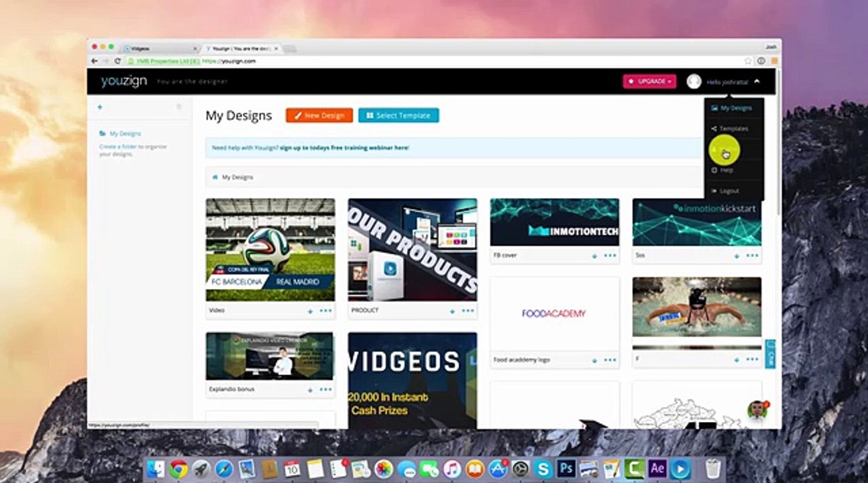The width and height of the screenshot is (868, 483).
Task: Close the Vidgeos browser tab
Action: pos(195,49)
